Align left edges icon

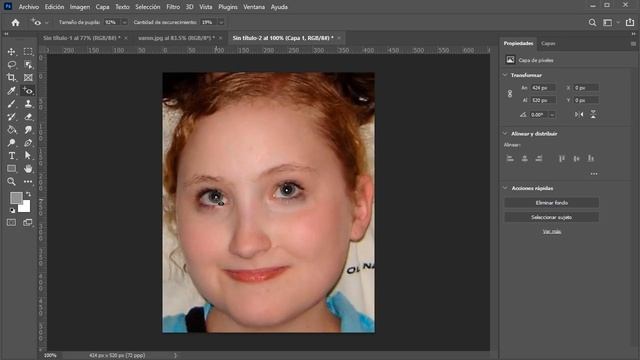coord(510,158)
